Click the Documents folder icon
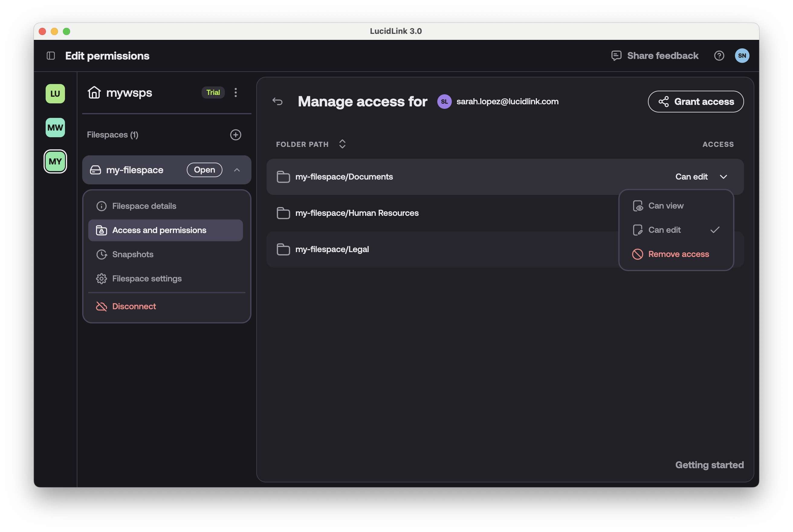The height and width of the screenshot is (532, 793). pos(283,177)
